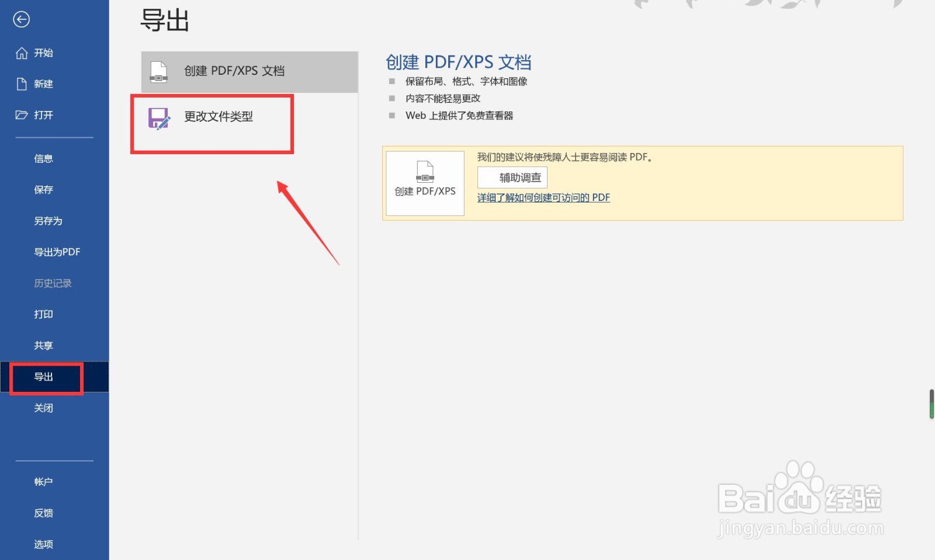Choose 导出为PDF from the sidebar
The image size is (935, 560).
click(x=57, y=252)
